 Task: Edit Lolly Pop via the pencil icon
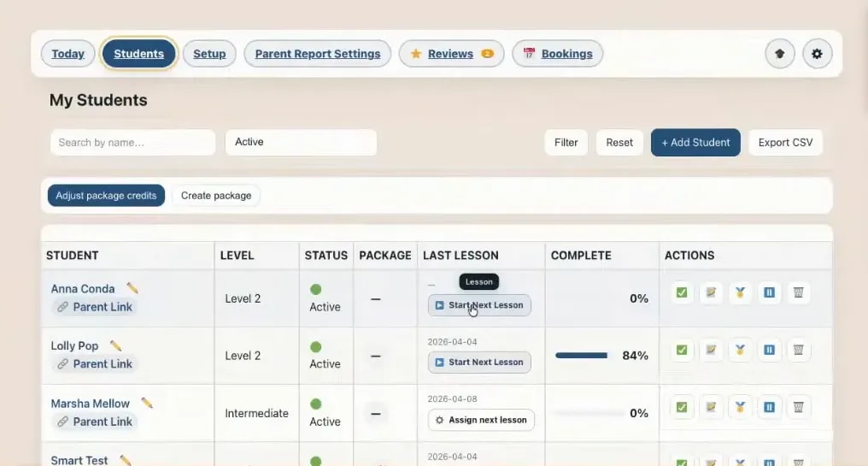click(115, 345)
